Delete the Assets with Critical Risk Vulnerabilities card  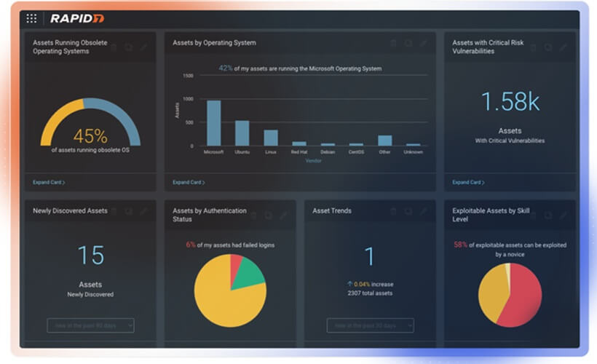click(x=533, y=47)
